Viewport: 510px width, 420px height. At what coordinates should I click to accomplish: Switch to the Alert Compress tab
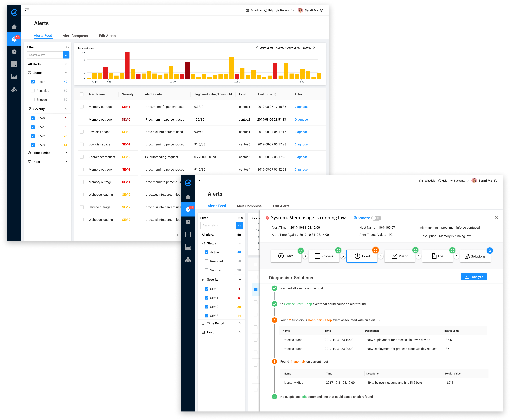(x=75, y=36)
